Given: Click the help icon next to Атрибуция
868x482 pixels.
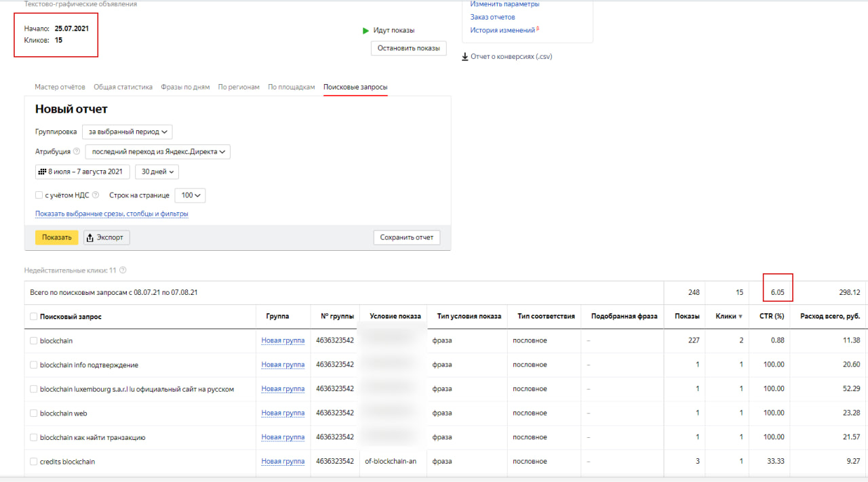Looking at the screenshot, I should pos(77,152).
